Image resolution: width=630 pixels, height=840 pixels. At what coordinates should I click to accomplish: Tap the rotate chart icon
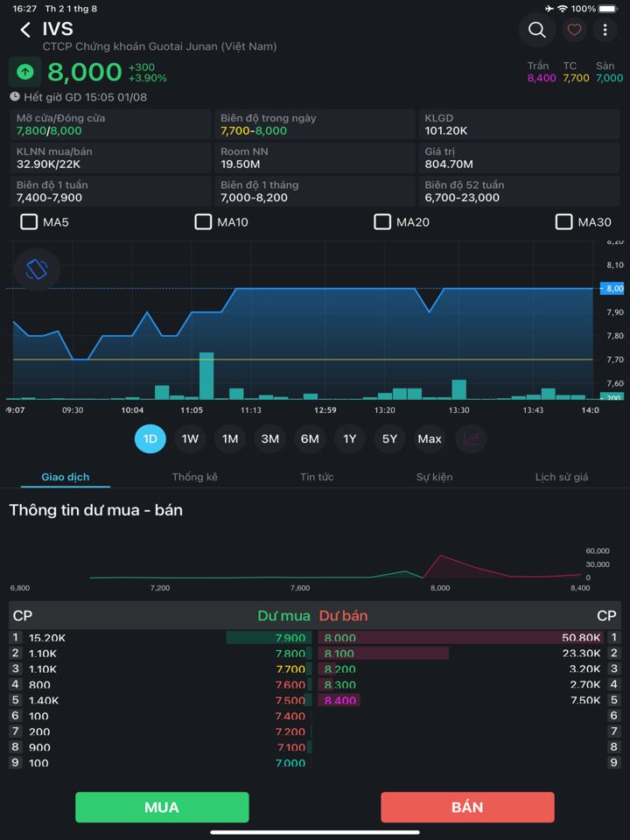point(36,269)
